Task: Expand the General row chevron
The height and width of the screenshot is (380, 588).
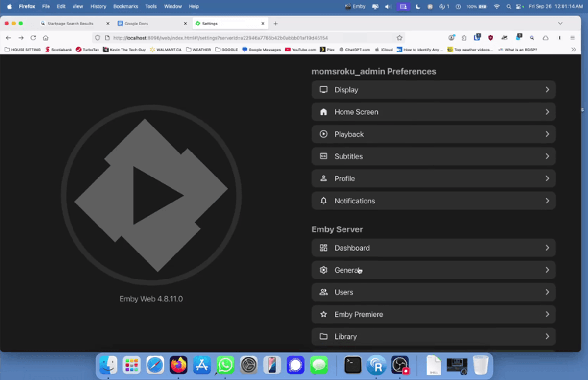Action: click(x=547, y=270)
